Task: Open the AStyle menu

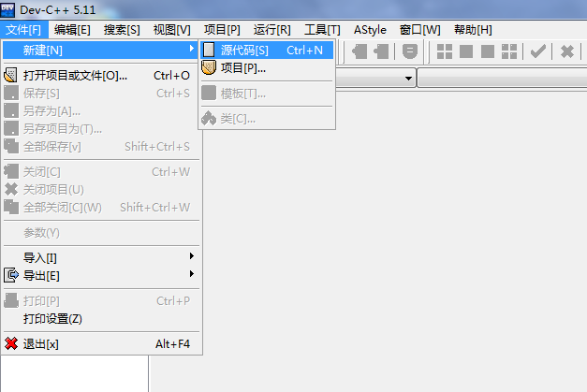Action: tap(370, 30)
